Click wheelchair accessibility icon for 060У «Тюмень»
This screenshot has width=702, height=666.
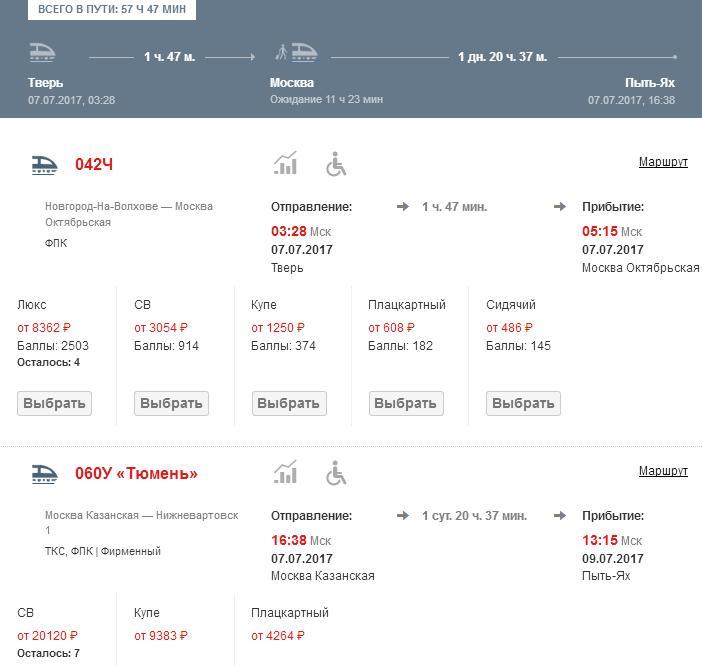pyautogui.click(x=336, y=473)
